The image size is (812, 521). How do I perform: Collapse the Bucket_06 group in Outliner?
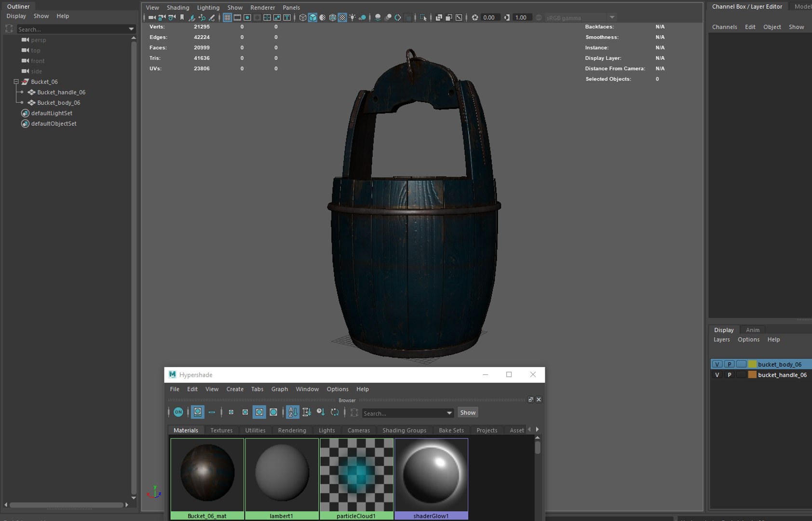pos(16,82)
